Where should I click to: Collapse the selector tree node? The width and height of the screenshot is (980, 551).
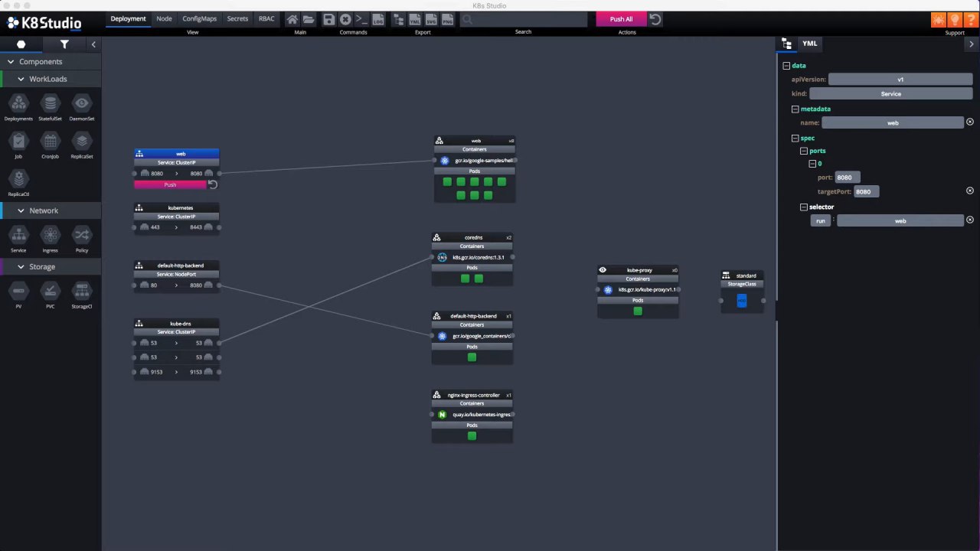coord(804,207)
